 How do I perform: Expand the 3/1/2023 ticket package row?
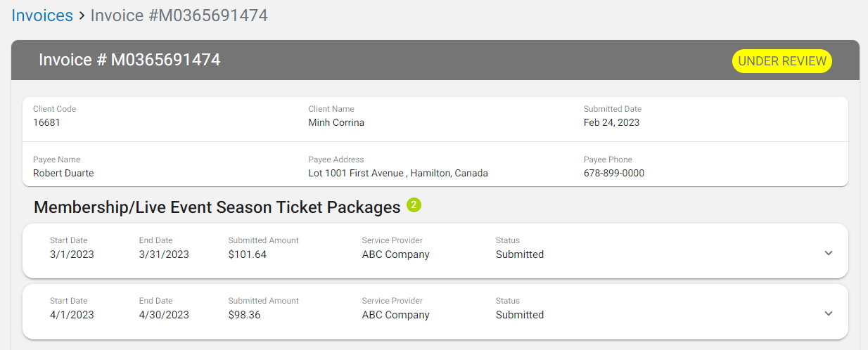coord(828,253)
